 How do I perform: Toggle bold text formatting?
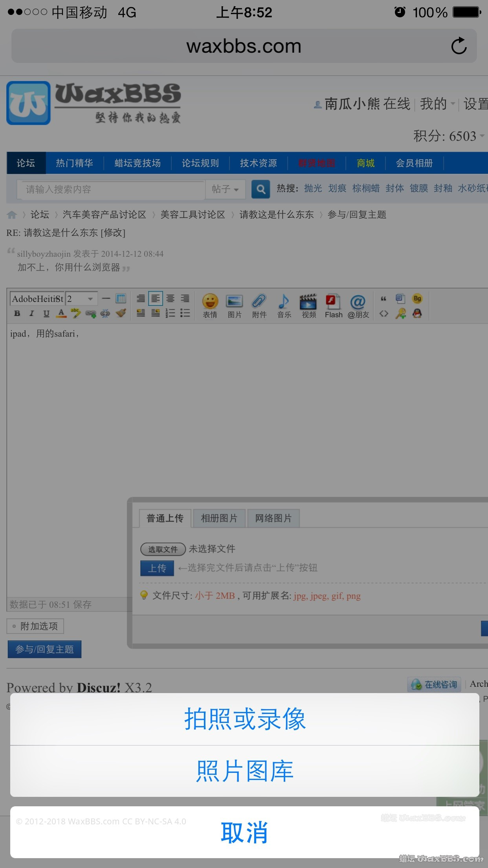point(17,313)
